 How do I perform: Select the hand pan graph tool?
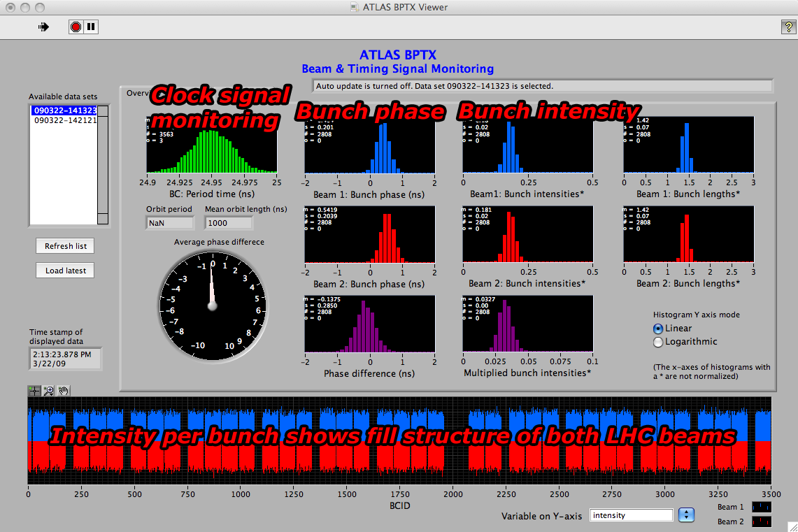64,391
